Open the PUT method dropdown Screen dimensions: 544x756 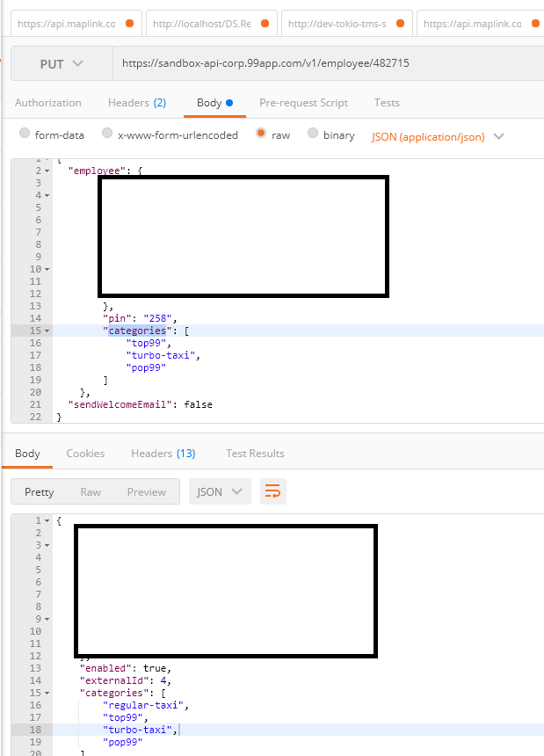point(62,63)
